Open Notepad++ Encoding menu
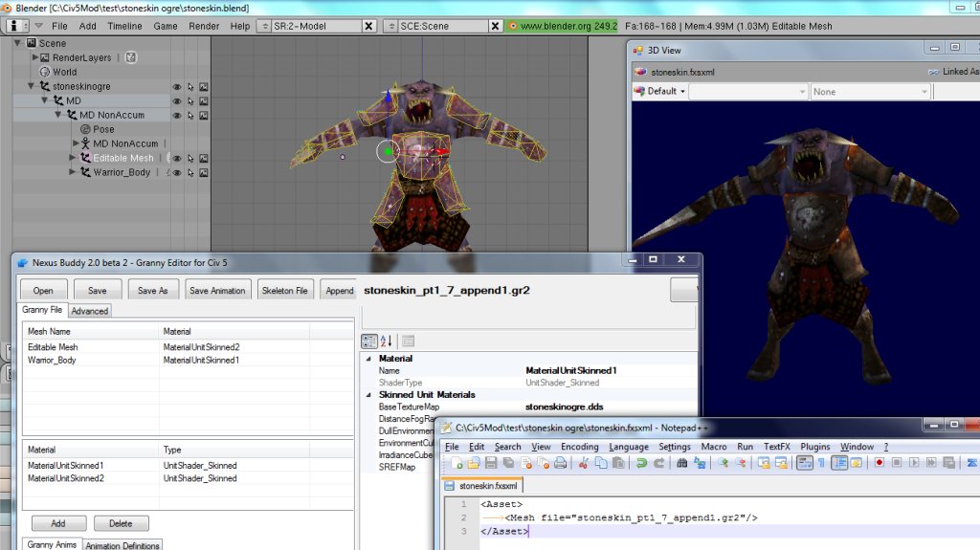 point(579,447)
